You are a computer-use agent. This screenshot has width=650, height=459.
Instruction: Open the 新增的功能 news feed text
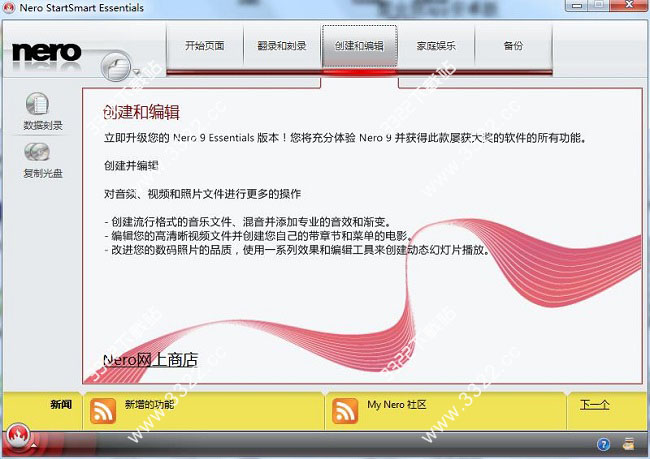(149, 404)
